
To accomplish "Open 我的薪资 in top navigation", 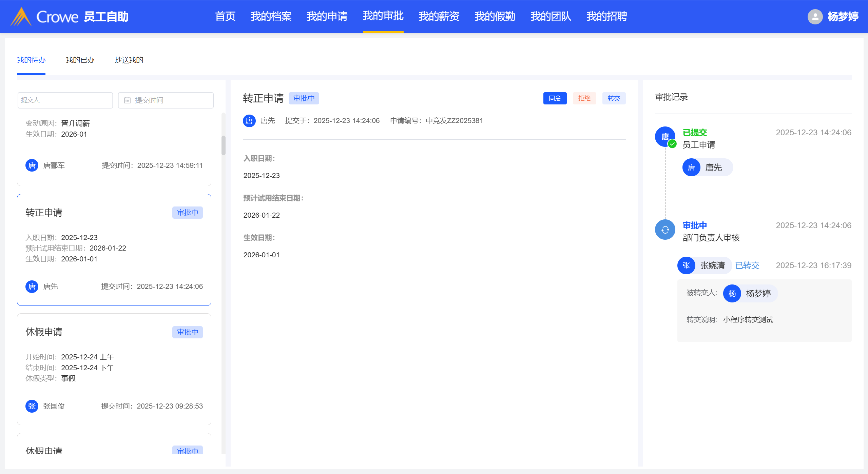I will [x=439, y=16].
